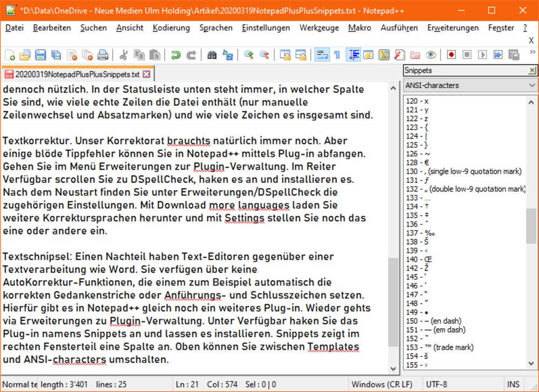539x392 pixels.
Task: Click the Open file folder icon
Action: [25, 54]
